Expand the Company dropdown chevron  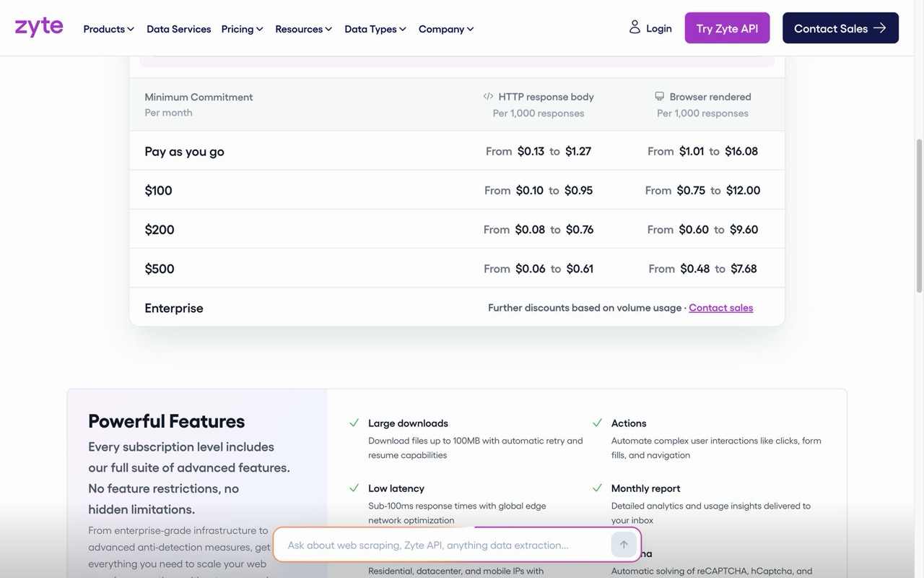[471, 29]
